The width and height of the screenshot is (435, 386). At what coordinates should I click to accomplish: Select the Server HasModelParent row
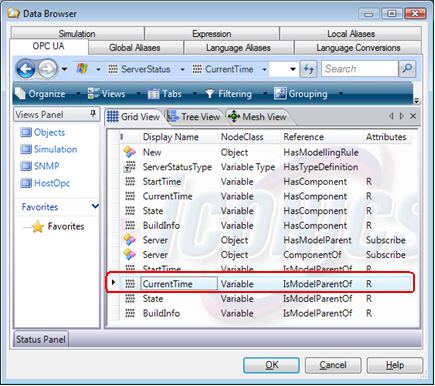coord(265,240)
